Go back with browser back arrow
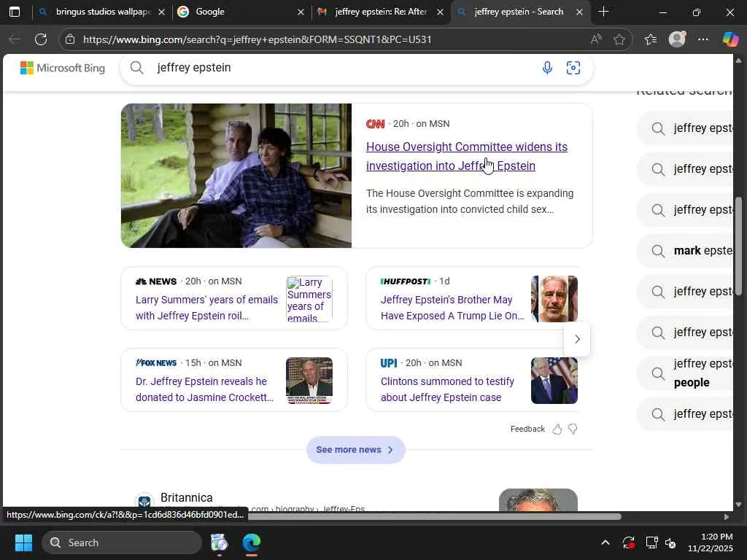 [x=15, y=39]
